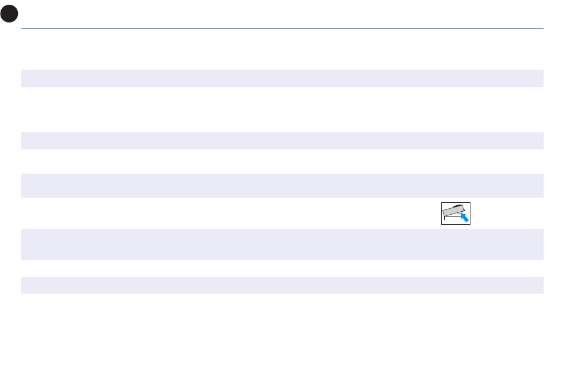Select the third lavender shaded row
This screenshot has width=565, height=392.
[282, 186]
